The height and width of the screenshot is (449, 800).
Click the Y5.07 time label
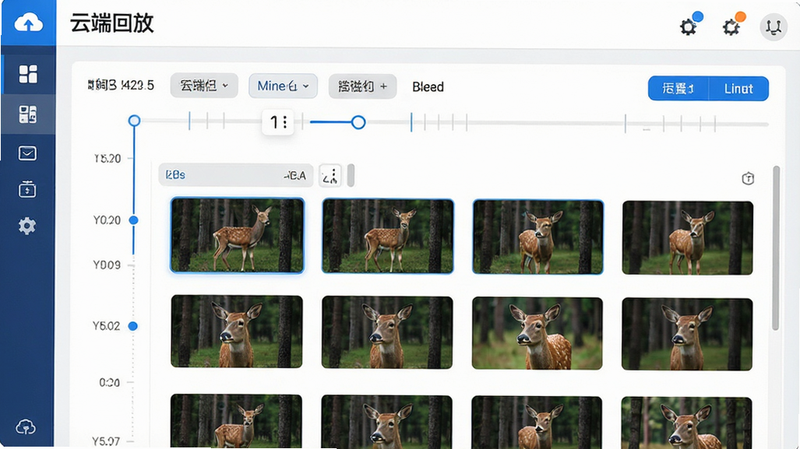pos(106,441)
